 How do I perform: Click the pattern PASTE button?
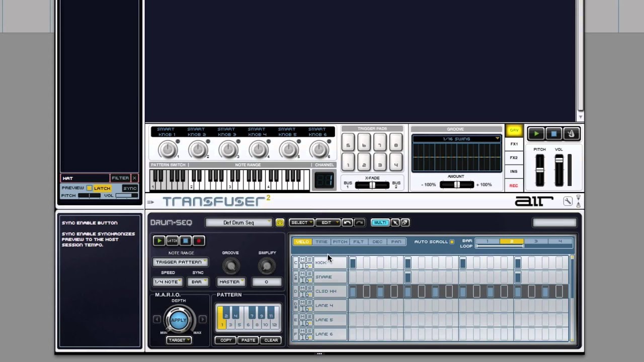[x=248, y=340]
